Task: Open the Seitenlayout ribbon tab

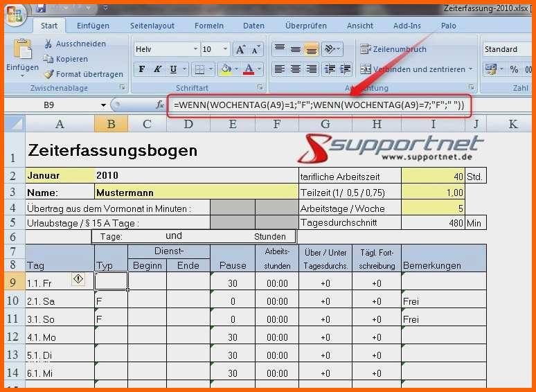Action: point(152,26)
